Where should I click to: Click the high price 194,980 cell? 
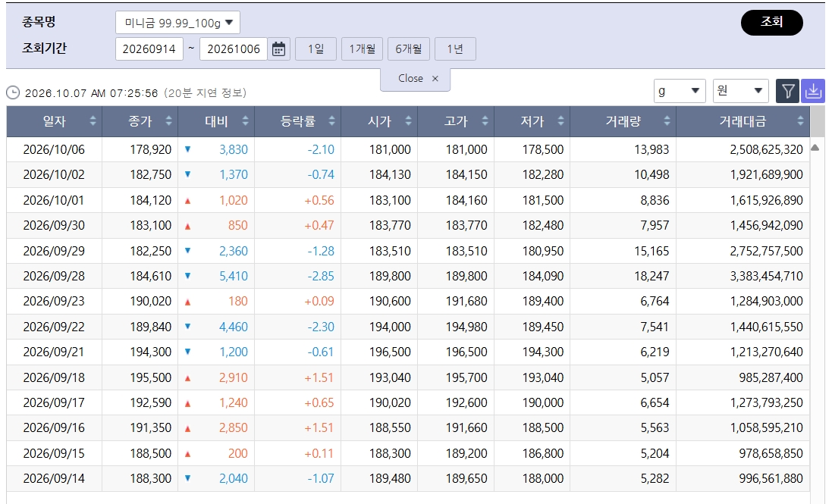456,327
